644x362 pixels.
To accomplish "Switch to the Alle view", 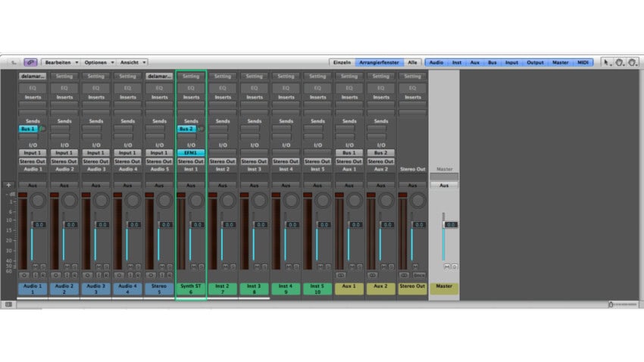I will point(412,62).
